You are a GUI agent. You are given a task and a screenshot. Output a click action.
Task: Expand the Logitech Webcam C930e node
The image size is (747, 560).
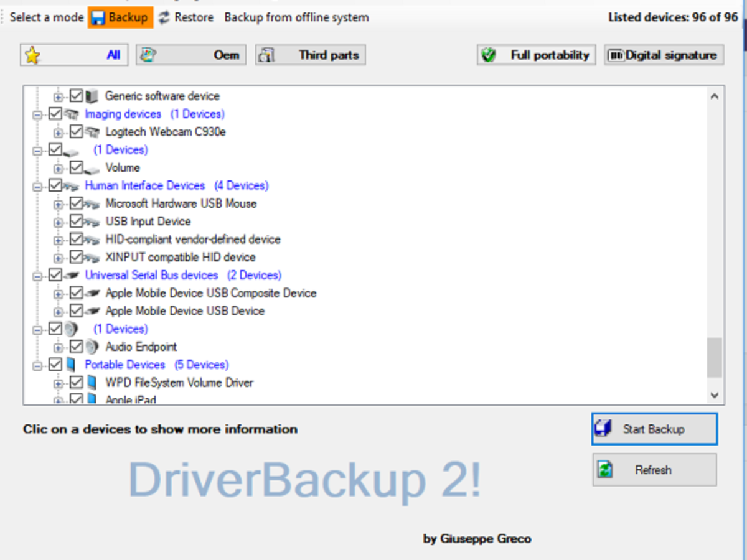point(59,133)
